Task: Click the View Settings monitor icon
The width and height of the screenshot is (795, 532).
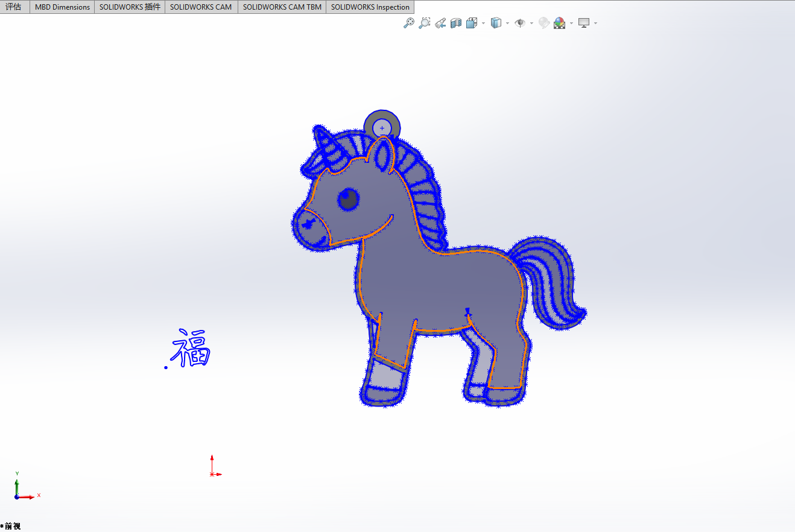Action: click(x=584, y=23)
